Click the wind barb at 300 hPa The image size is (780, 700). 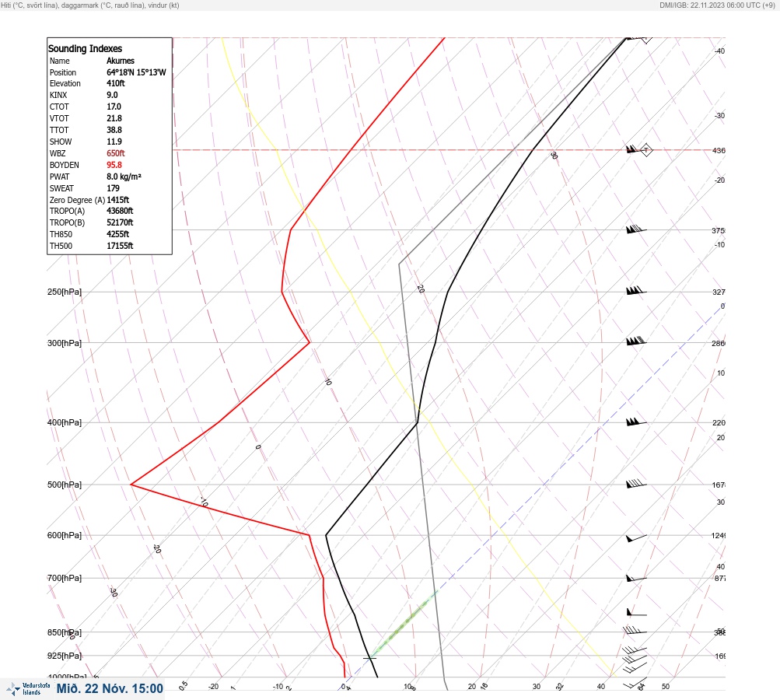click(636, 341)
